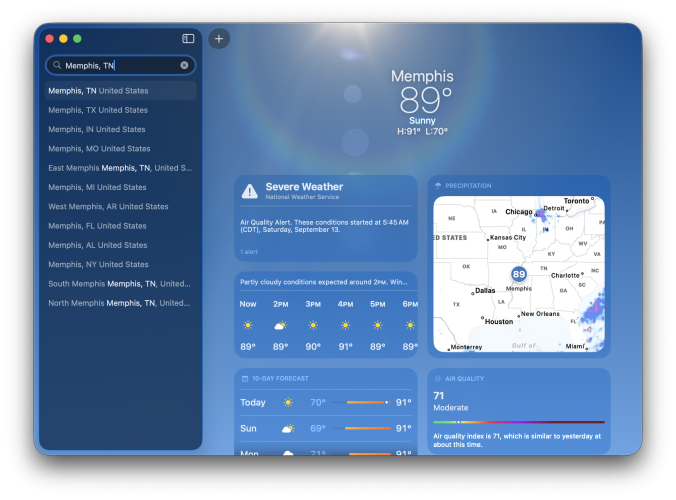The height and width of the screenshot is (500, 676).
Task: Click the Today temperature range bar
Action: click(x=366, y=402)
